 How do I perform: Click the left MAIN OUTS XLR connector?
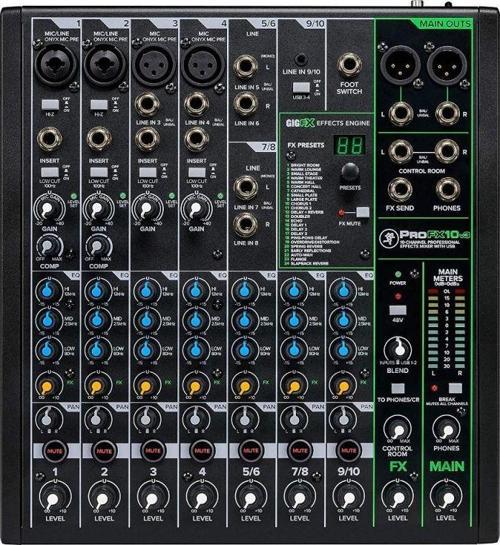400,65
